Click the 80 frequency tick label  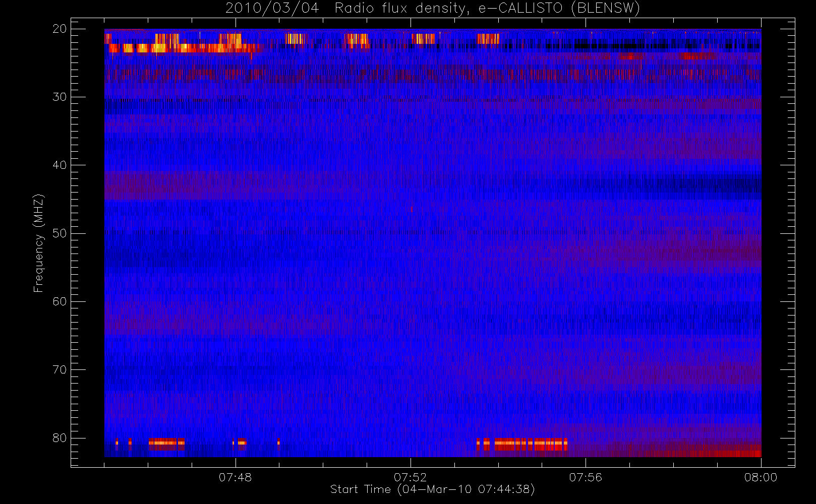coord(60,437)
